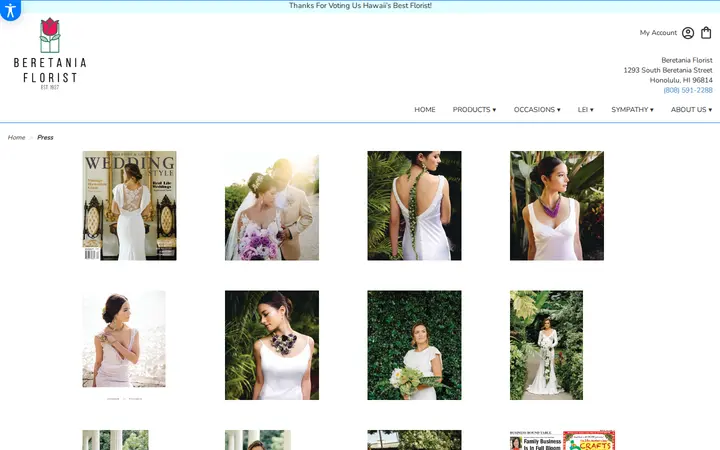Open the bride against green hedge photo
Screen dimensions: 720x450
[414, 345]
